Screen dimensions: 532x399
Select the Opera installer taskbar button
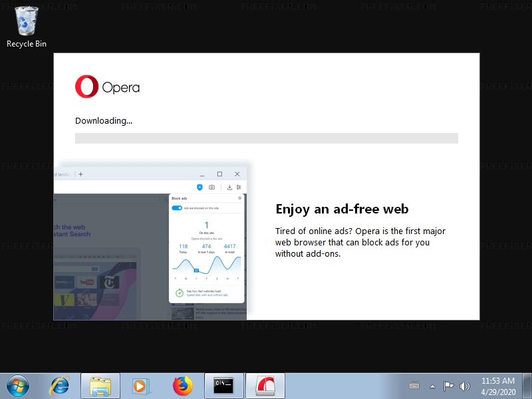point(265,386)
